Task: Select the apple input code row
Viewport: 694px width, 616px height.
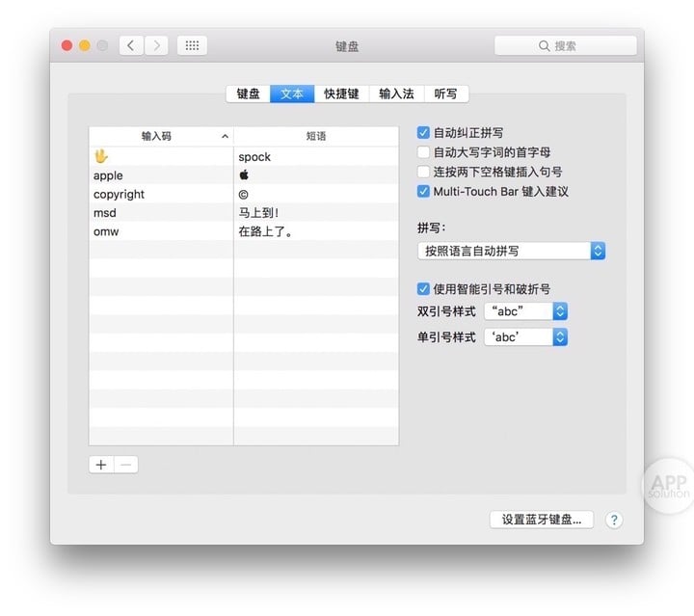Action: [x=161, y=175]
